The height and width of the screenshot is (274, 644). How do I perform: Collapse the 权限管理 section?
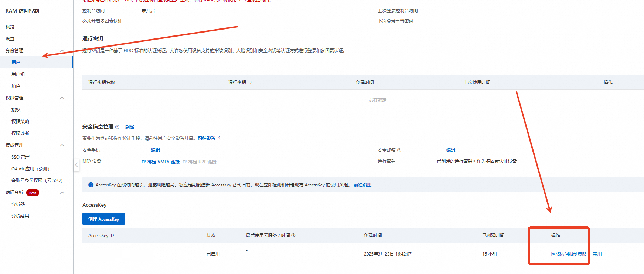click(x=62, y=98)
